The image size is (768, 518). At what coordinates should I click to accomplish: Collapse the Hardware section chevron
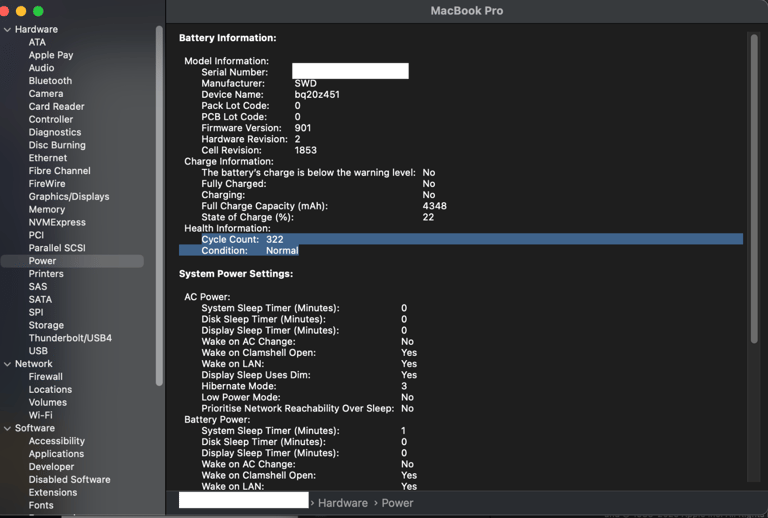(7, 30)
